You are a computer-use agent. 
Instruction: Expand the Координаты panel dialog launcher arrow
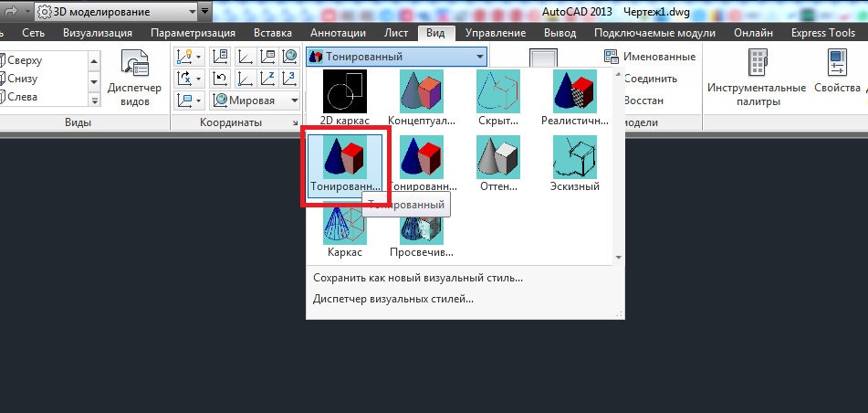[x=295, y=122]
